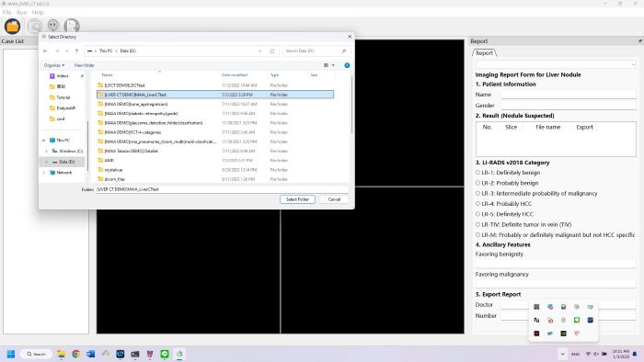Open the File menu

click(x=7, y=12)
